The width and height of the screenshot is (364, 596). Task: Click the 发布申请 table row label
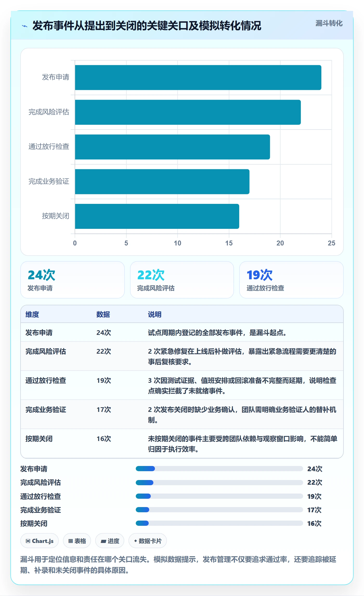coord(39,333)
